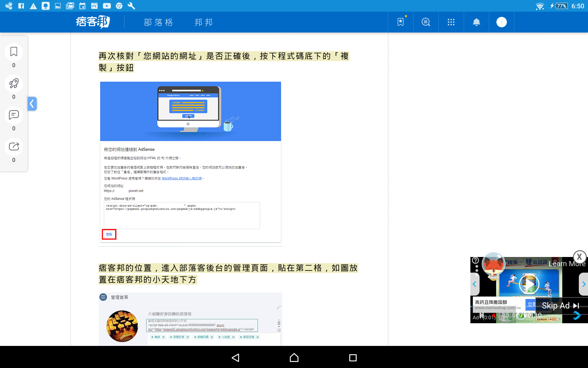Close the floating ad with X
The width and height of the screenshot is (588, 368).
coord(579,257)
